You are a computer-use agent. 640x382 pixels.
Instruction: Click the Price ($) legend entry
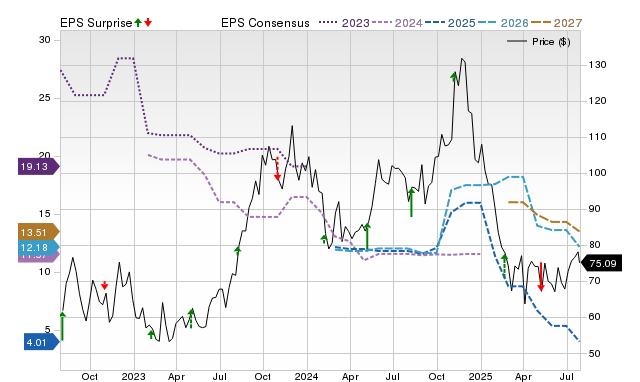539,42
